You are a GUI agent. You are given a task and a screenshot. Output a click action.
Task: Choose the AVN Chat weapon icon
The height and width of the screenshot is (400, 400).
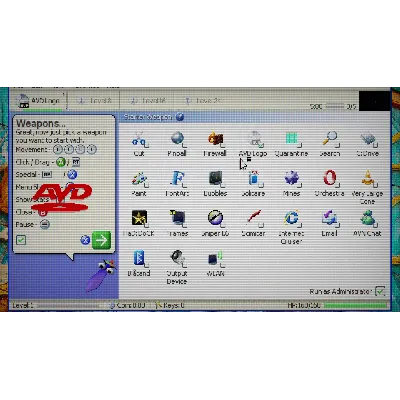click(368, 219)
